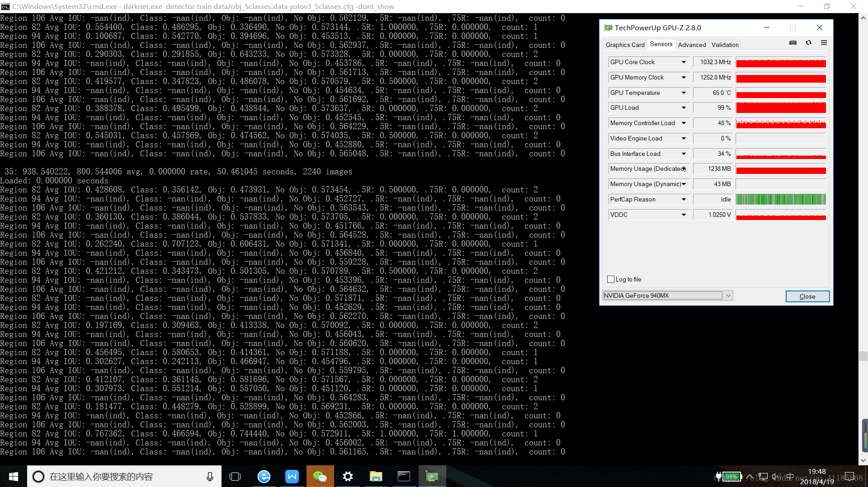
Task: Click the GPU-Z screenshot camera icon
Action: pyautogui.click(x=793, y=43)
